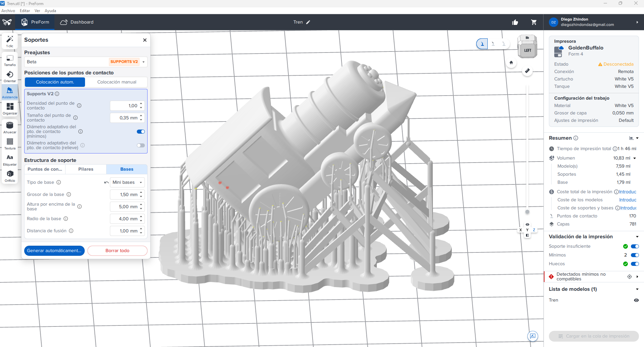Collapse the Lista de modelos section
This screenshot has width=644, height=347.
637,289
